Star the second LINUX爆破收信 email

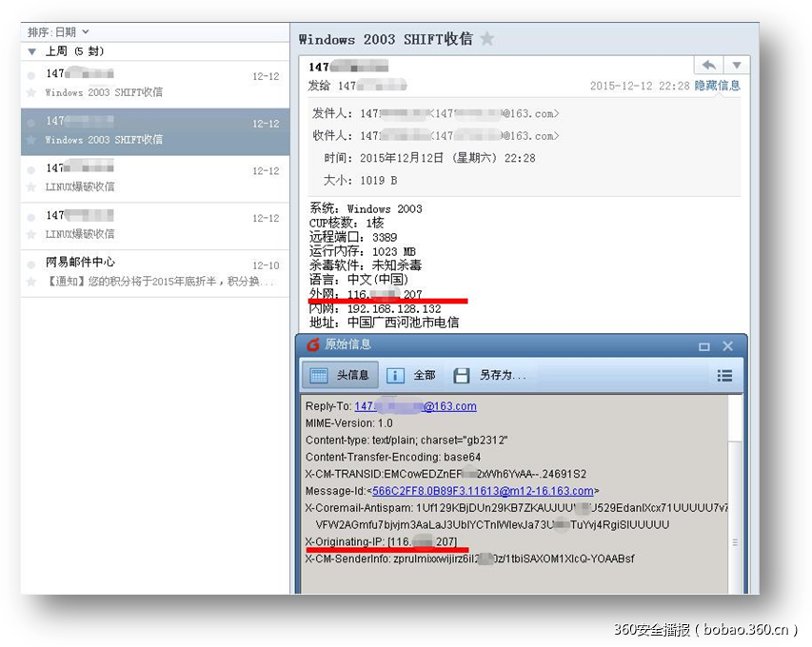coord(31,234)
